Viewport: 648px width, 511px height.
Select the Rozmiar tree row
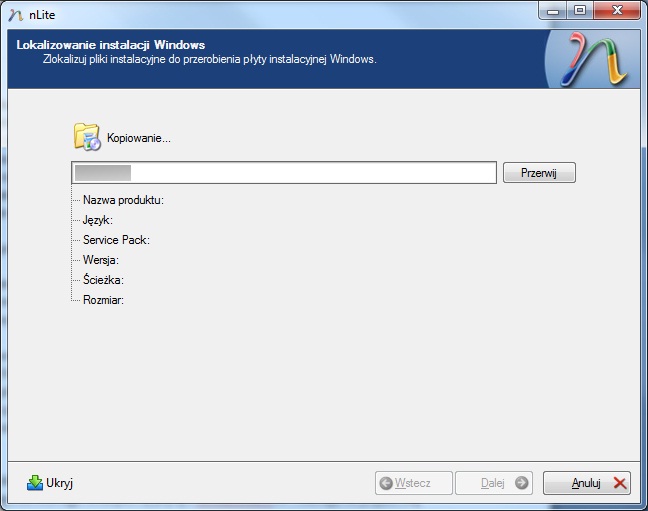tap(103, 300)
